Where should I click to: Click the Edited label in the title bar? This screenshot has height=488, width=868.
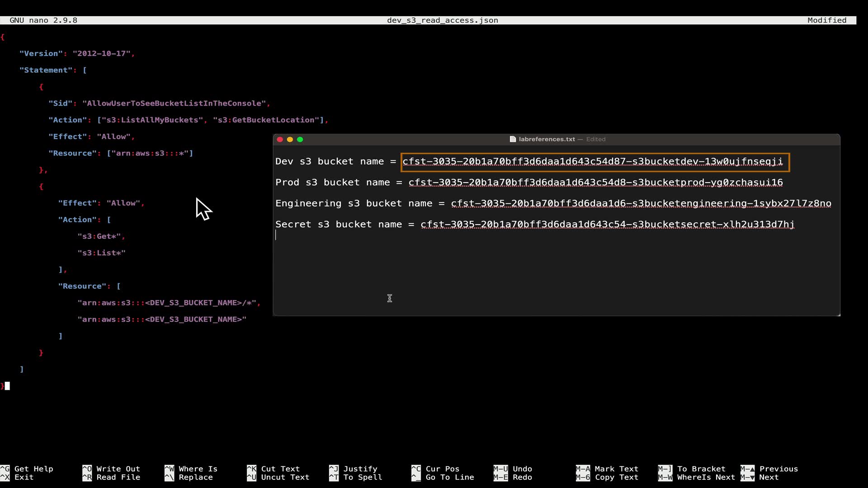click(x=595, y=139)
